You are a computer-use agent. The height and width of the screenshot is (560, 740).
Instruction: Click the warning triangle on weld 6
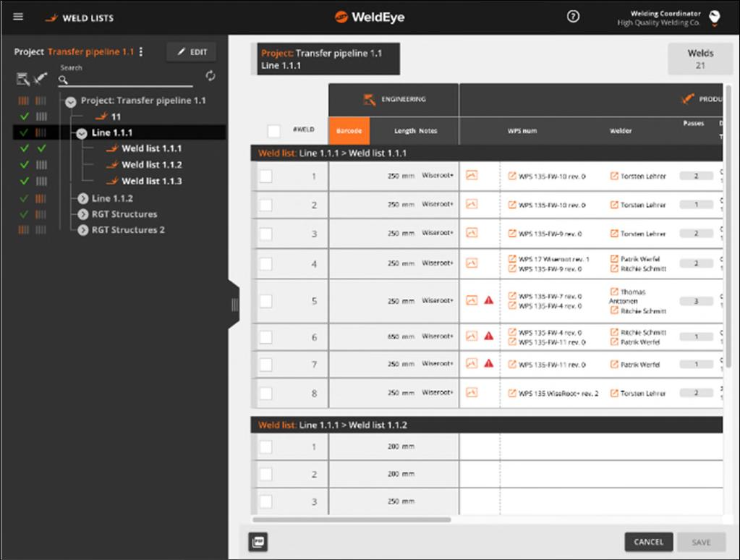(488, 336)
